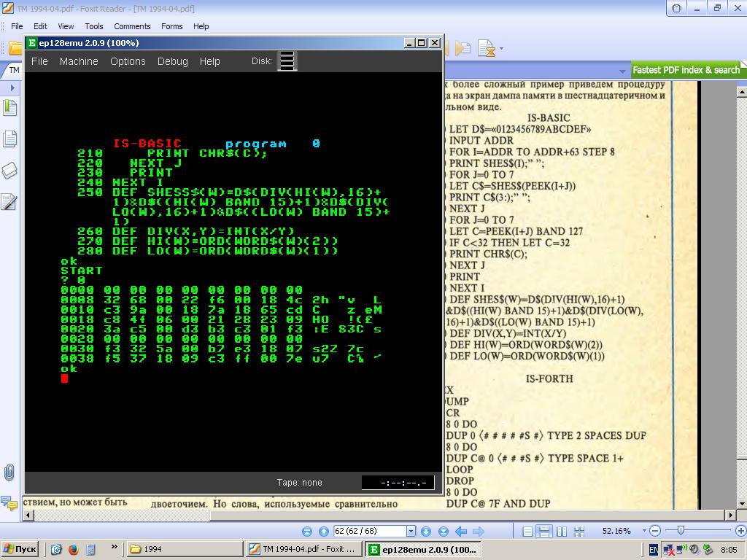Open zoom percentage dropdown arrow

click(643, 531)
